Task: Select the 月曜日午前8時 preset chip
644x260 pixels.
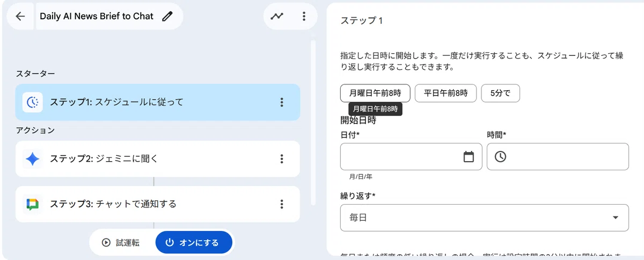Action: 375,93
